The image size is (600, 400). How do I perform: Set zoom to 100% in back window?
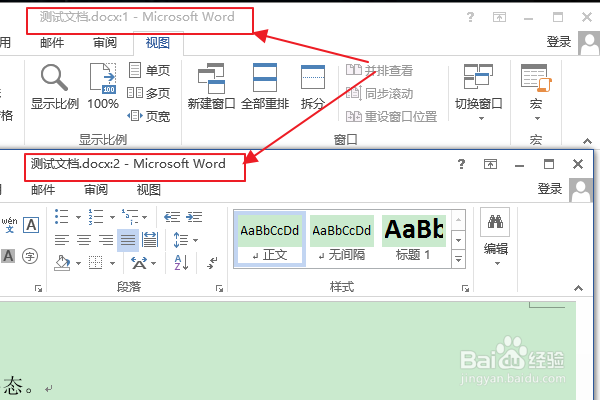[103, 87]
